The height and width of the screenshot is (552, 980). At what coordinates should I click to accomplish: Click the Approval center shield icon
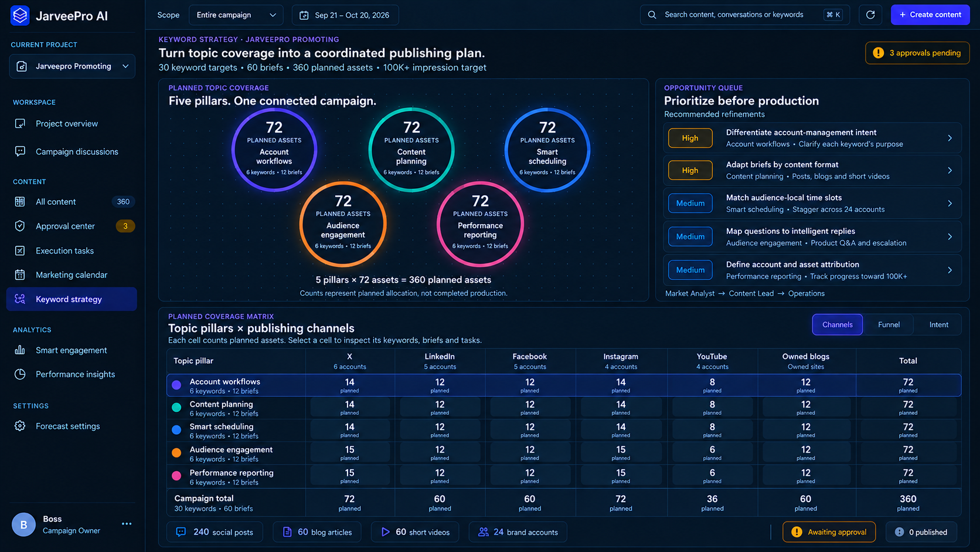tap(20, 226)
